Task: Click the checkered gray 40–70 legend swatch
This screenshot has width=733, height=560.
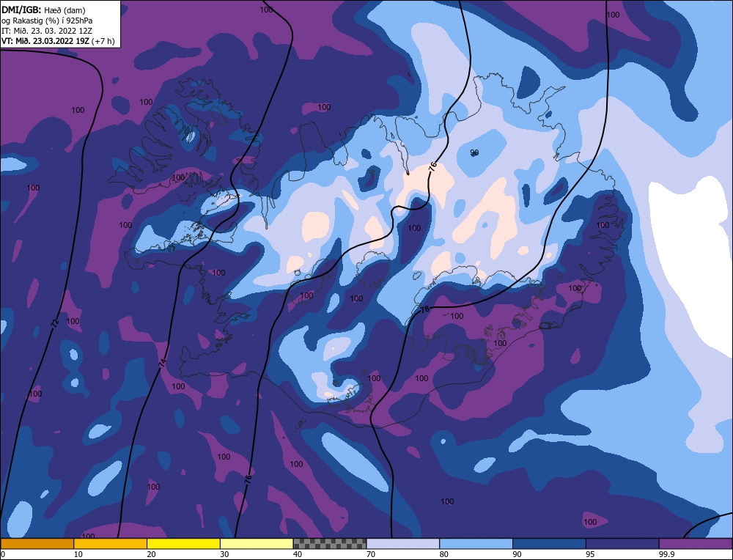Action: pos(330,544)
